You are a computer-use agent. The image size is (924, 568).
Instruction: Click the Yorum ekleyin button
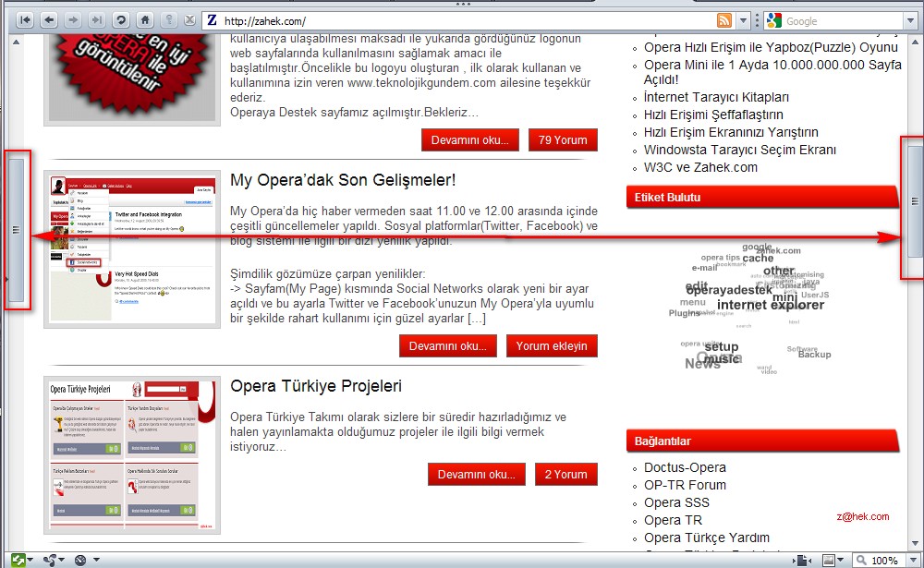coord(552,345)
